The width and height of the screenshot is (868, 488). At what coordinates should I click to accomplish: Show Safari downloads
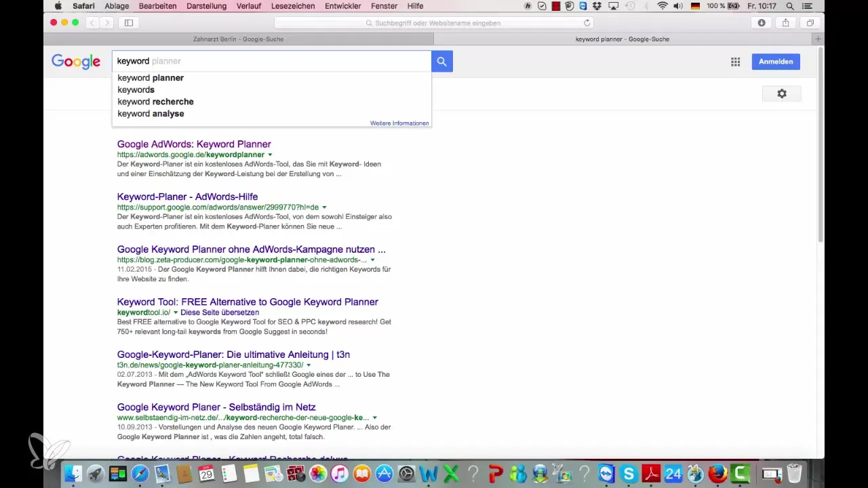762,22
